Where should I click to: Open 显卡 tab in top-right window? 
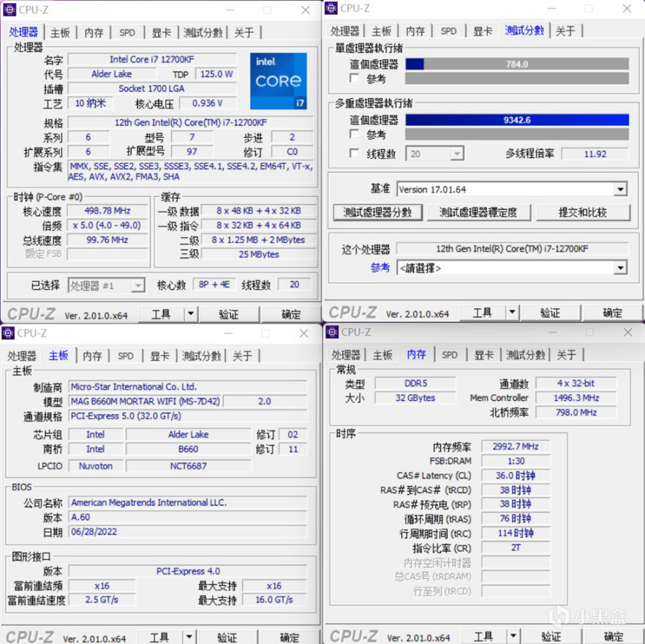[x=483, y=31]
